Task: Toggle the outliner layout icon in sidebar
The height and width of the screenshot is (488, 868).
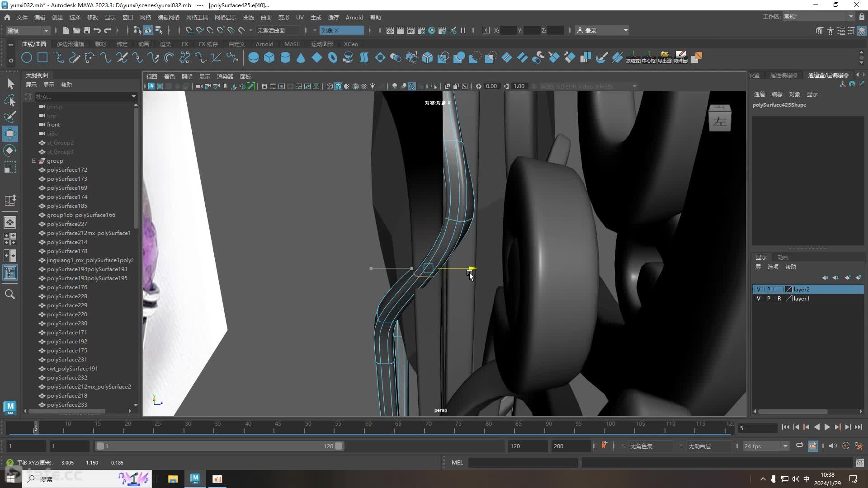Action: point(10,272)
